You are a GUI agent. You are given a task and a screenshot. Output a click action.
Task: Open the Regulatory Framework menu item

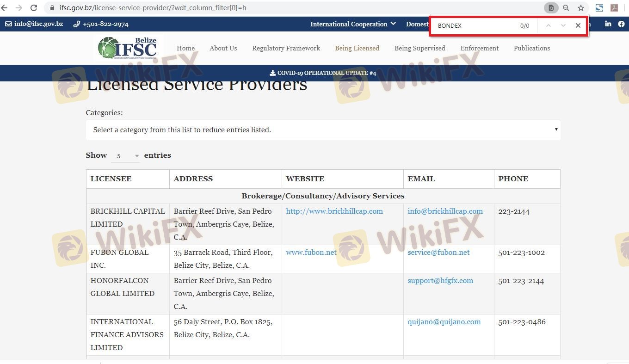coord(286,48)
